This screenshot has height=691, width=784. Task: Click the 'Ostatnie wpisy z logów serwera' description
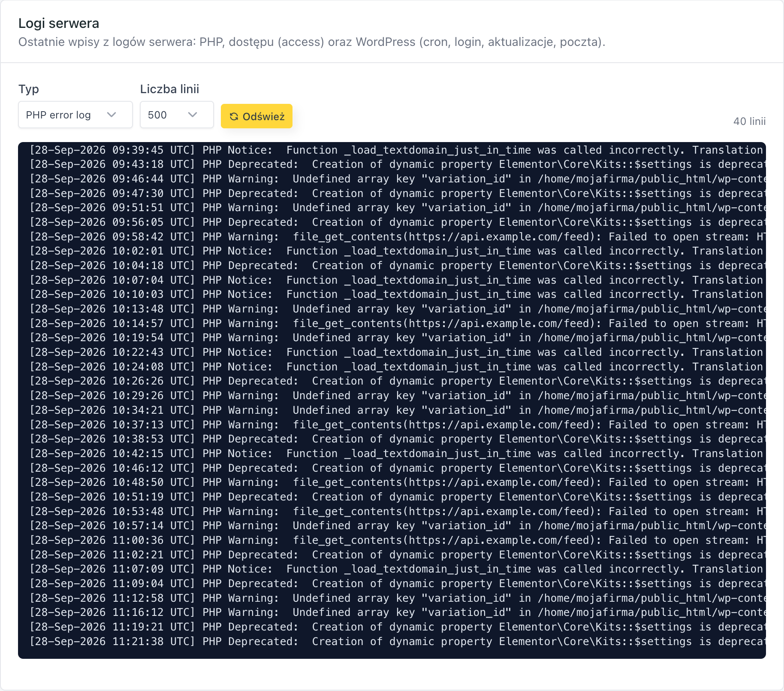[312, 42]
